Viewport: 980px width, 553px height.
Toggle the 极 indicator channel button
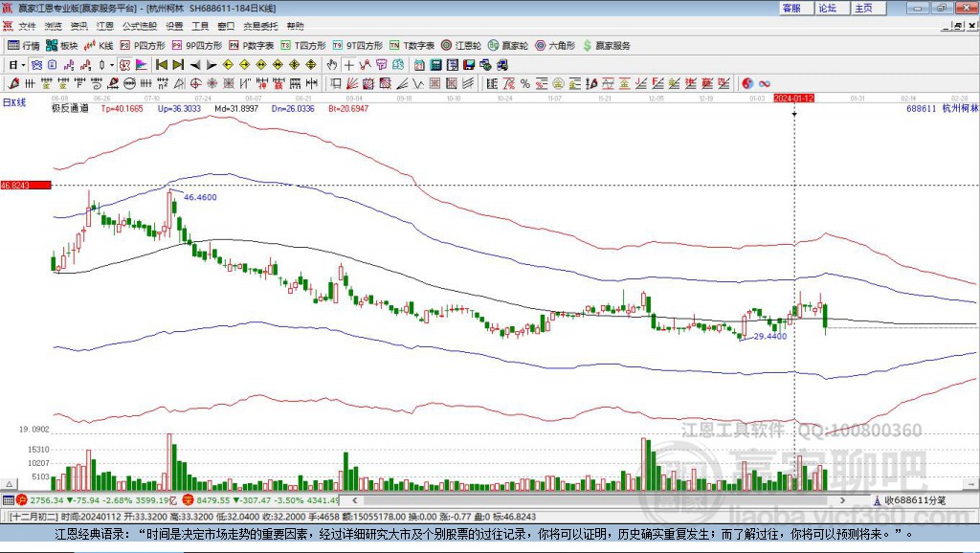pyautogui.click(x=125, y=64)
